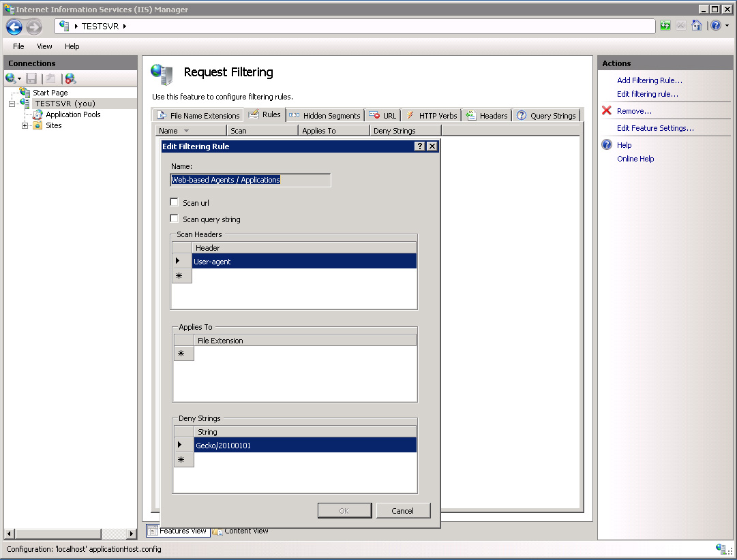Click the Features View icon

152,531
